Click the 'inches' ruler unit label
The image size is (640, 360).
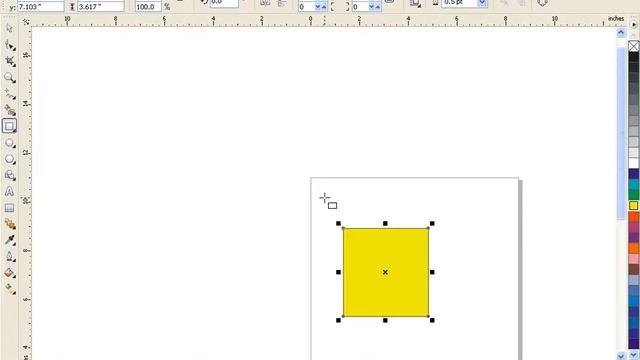click(x=616, y=19)
